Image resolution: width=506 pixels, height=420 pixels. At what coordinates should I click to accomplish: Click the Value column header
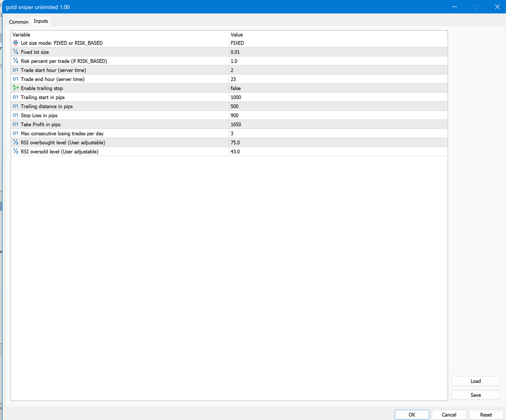tap(237, 35)
